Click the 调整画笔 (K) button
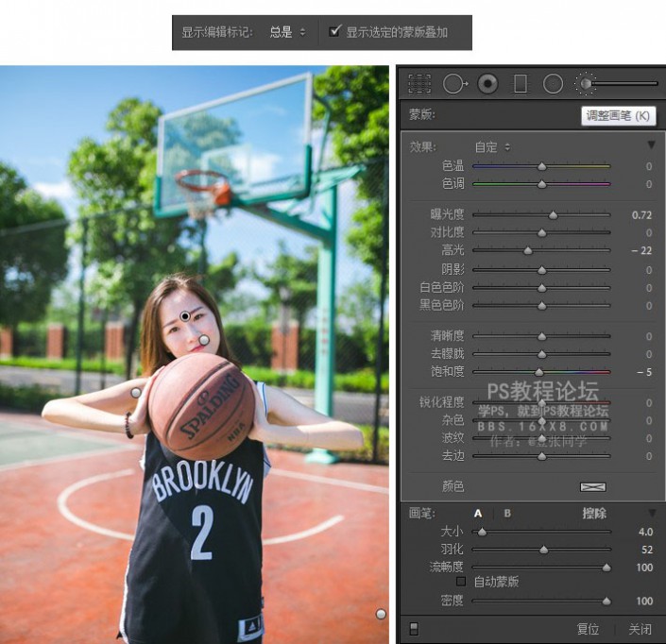 click(x=618, y=116)
